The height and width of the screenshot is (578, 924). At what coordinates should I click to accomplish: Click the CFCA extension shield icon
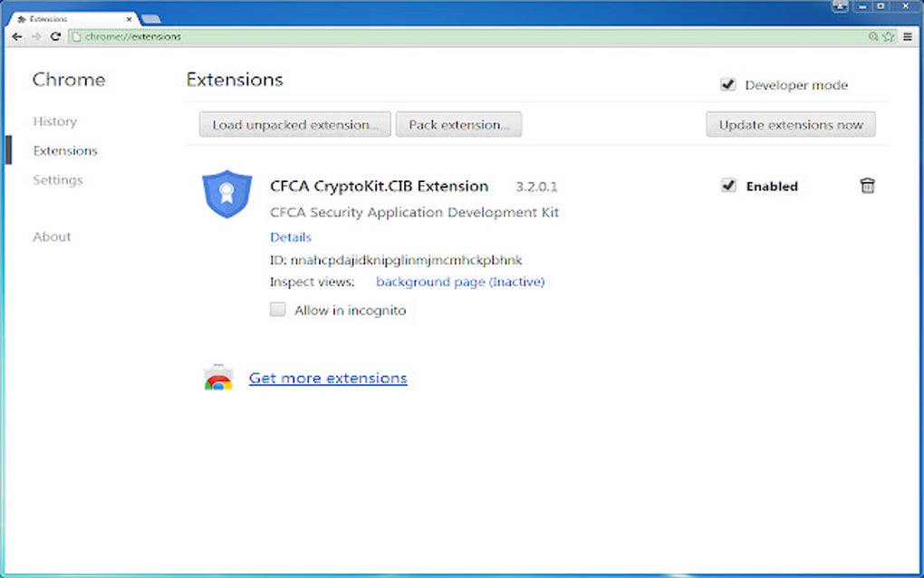226,192
